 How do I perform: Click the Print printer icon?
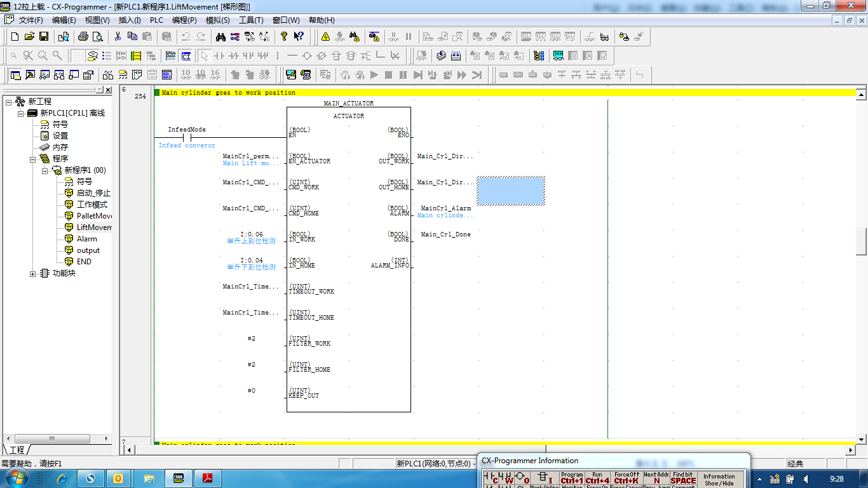point(83,37)
